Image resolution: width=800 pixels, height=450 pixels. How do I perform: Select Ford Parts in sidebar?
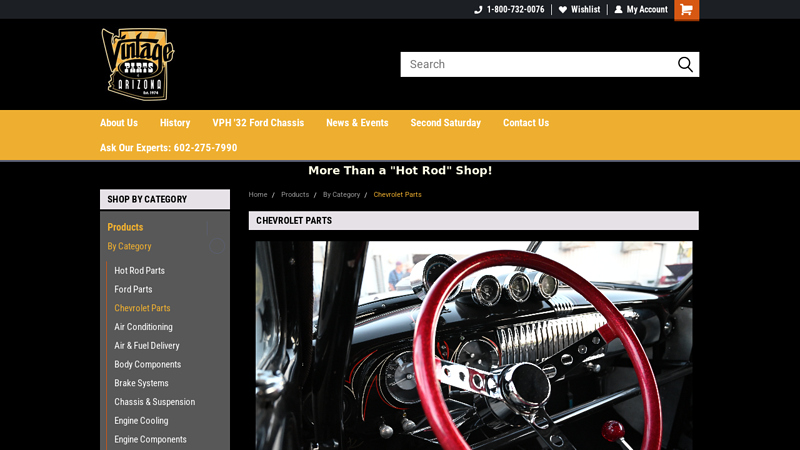click(x=133, y=290)
